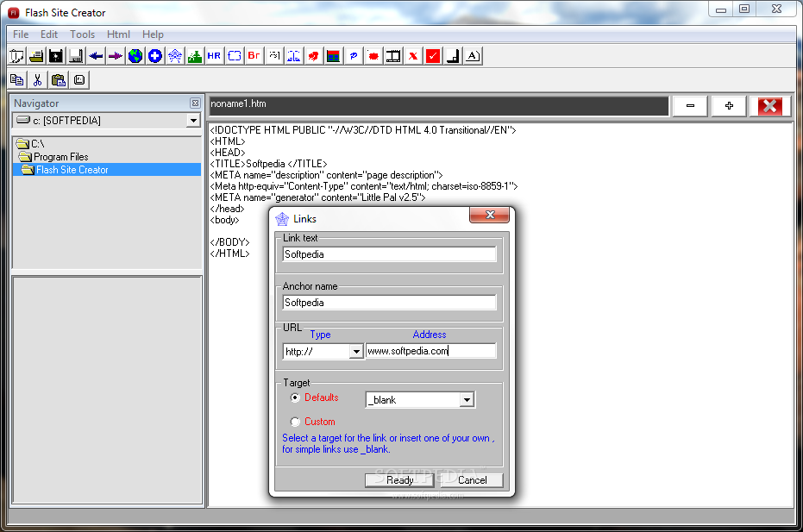The image size is (803, 532).
Task: Click the select-all icon beside Paste
Action: pyautogui.click(x=78, y=80)
